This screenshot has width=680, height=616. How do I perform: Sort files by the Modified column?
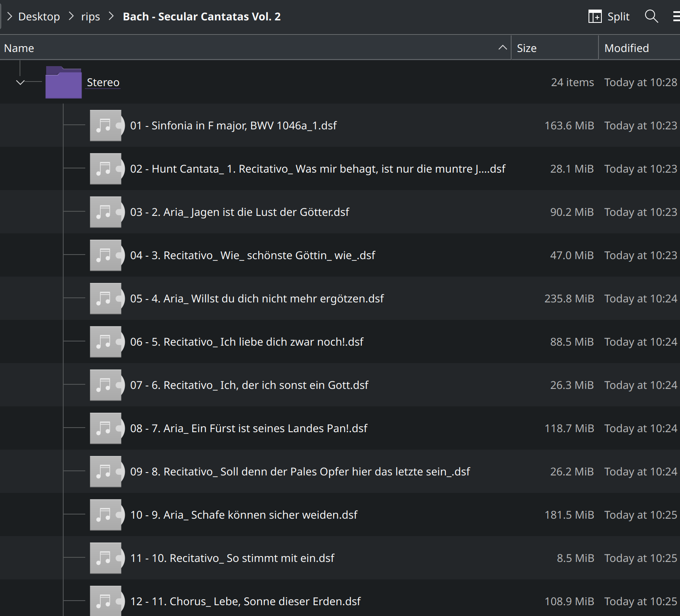pyautogui.click(x=626, y=47)
